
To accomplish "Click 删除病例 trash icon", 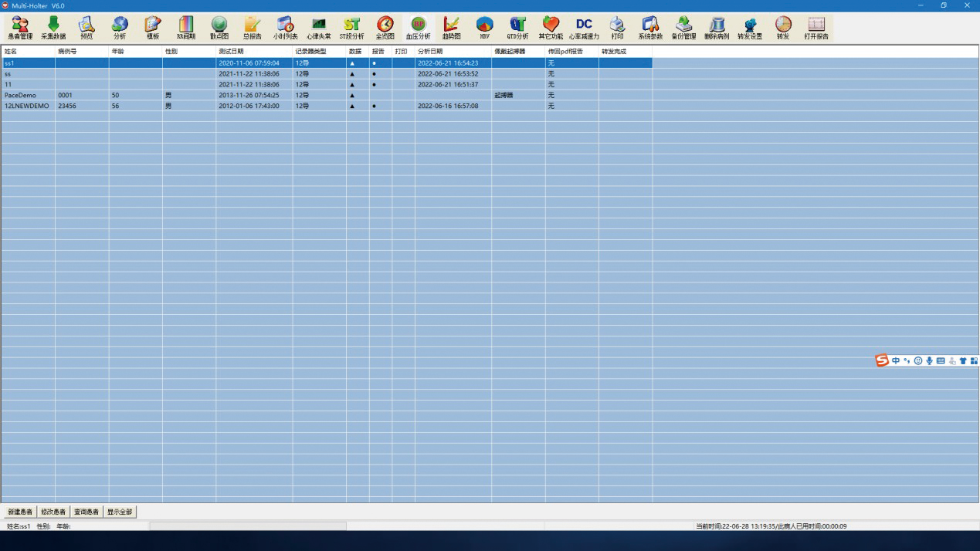I will (717, 28).
